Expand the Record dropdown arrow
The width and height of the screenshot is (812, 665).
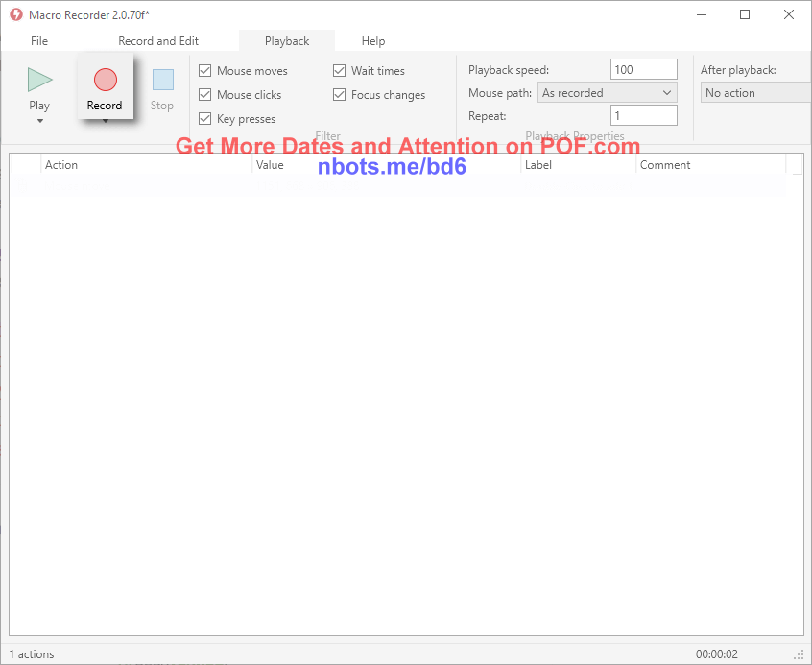pos(106,122)
